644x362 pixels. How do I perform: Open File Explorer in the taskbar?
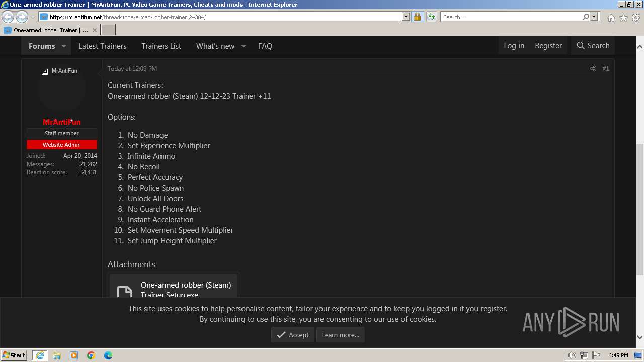[57, 355]
